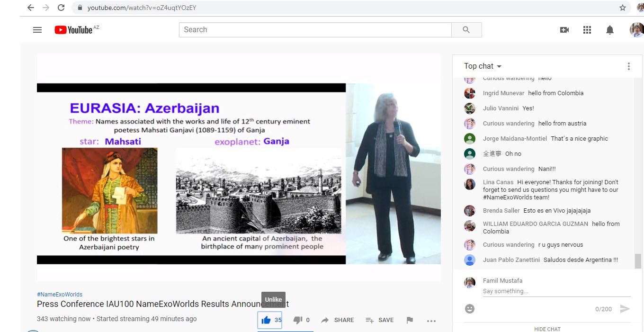Click the SHARE button

[x=338, y=320]
